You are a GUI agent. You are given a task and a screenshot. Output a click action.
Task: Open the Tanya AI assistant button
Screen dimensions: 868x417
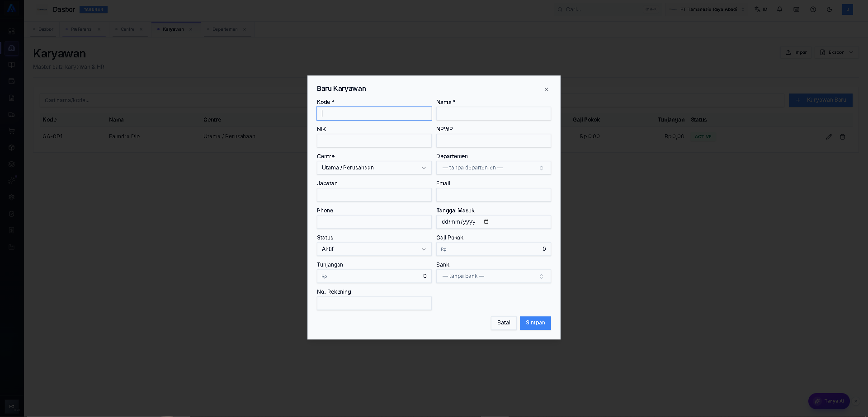pyautogui.click(x=829, y=401)
